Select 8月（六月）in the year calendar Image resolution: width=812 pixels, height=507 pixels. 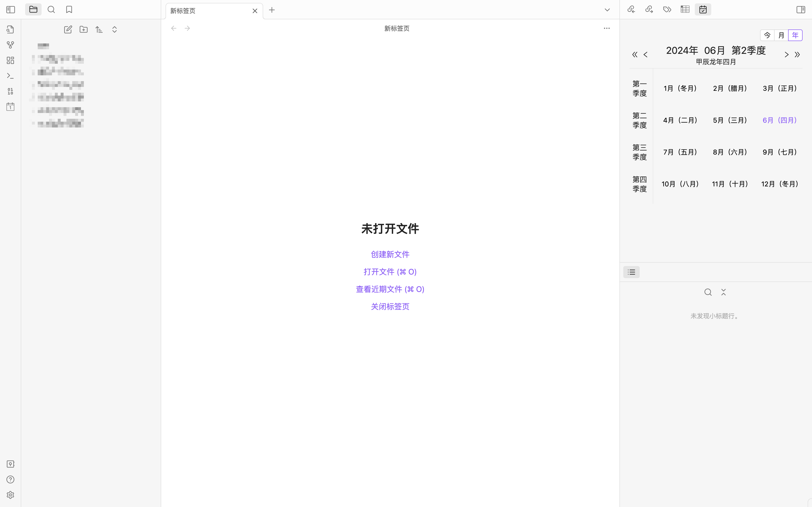[730, 152]
